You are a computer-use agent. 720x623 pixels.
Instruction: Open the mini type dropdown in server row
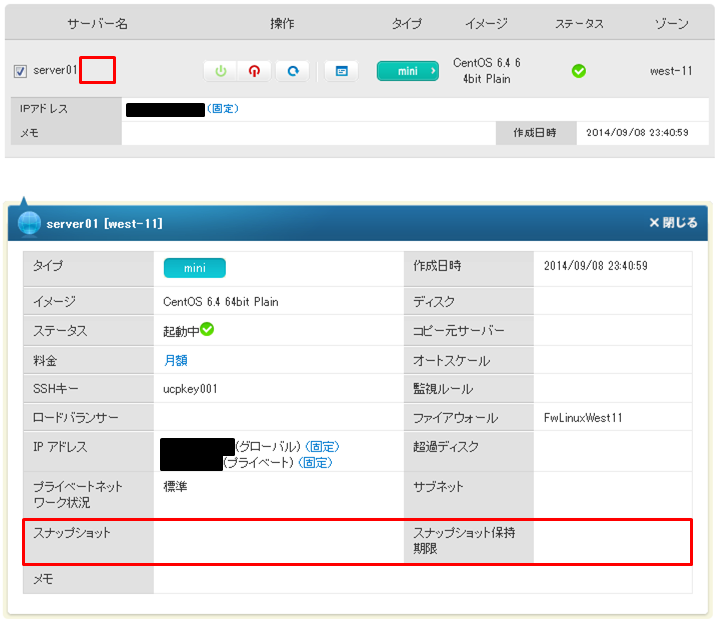tap(408, 71)
